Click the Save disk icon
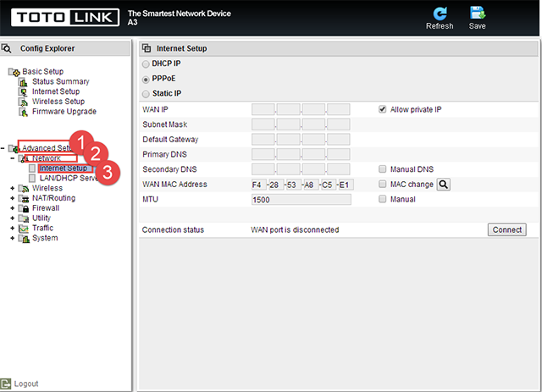Viewport: 542px width, 392px height. [478, 14]
